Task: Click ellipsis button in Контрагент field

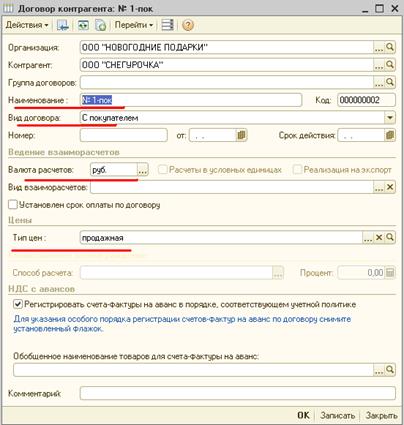Action: click(x=378, y=65)
